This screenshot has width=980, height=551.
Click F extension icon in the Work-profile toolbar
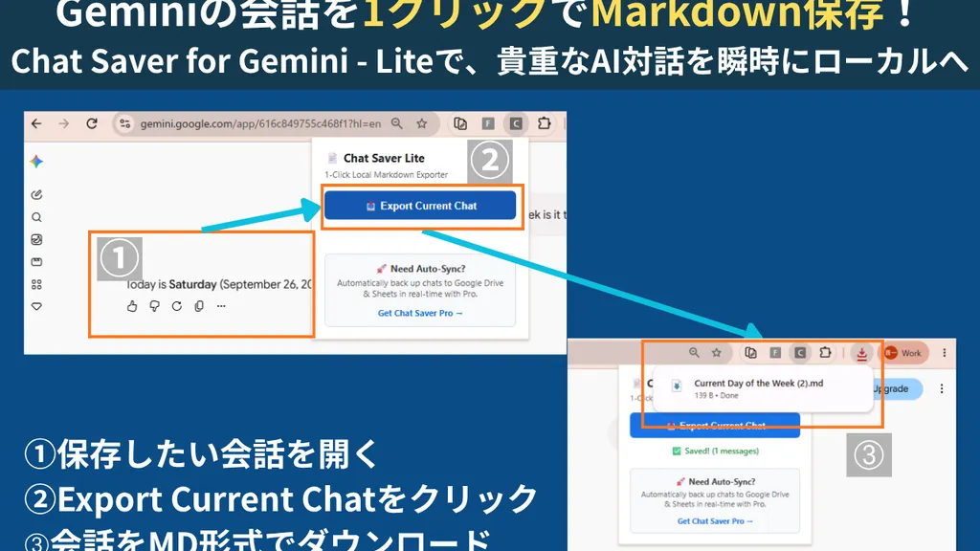[x=775, y=353]
